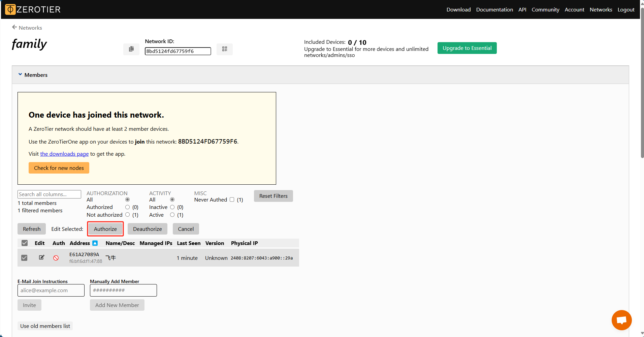Focus the Search all columns field
The height and width of the screenshot is (337, 644).
(x=49, y=194)
